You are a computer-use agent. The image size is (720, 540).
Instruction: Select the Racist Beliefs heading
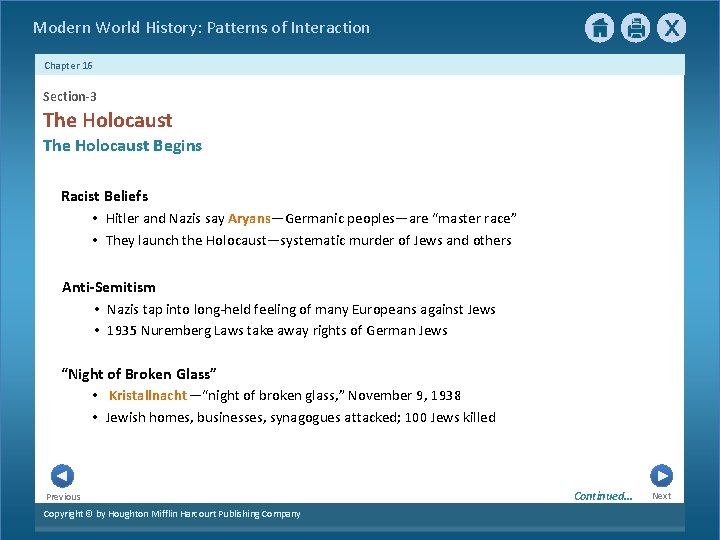[x=105, y=196]
